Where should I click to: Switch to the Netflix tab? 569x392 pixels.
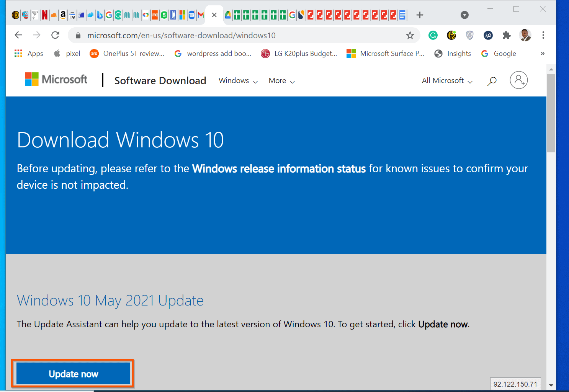tap(44, 15)
